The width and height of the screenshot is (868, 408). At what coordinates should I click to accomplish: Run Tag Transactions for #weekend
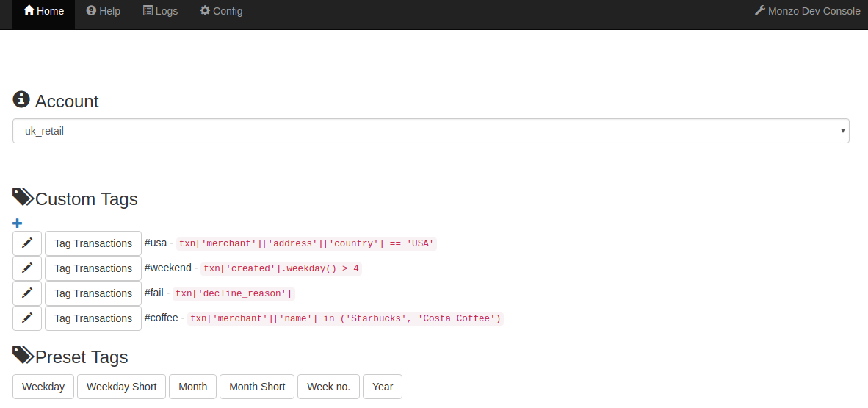click(x=93, y=268)
